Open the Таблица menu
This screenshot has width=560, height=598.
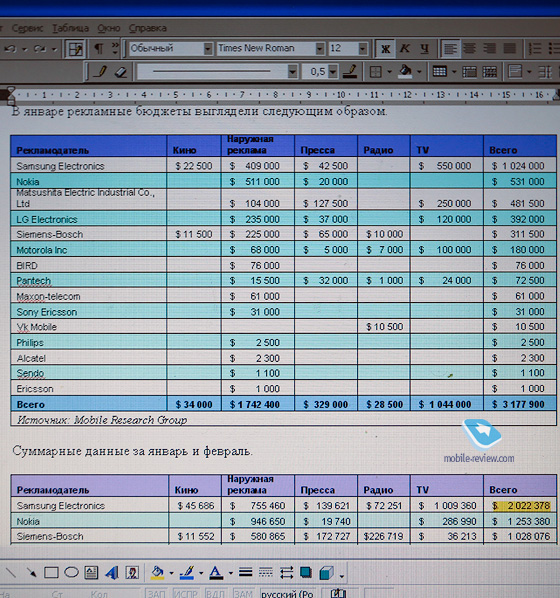coord(71,28)
